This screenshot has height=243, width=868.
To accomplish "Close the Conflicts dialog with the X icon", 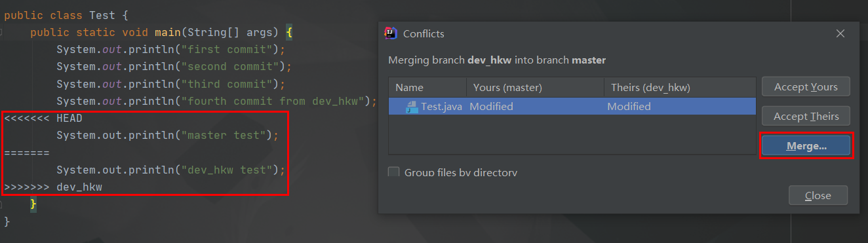I will tap(840, 33).
